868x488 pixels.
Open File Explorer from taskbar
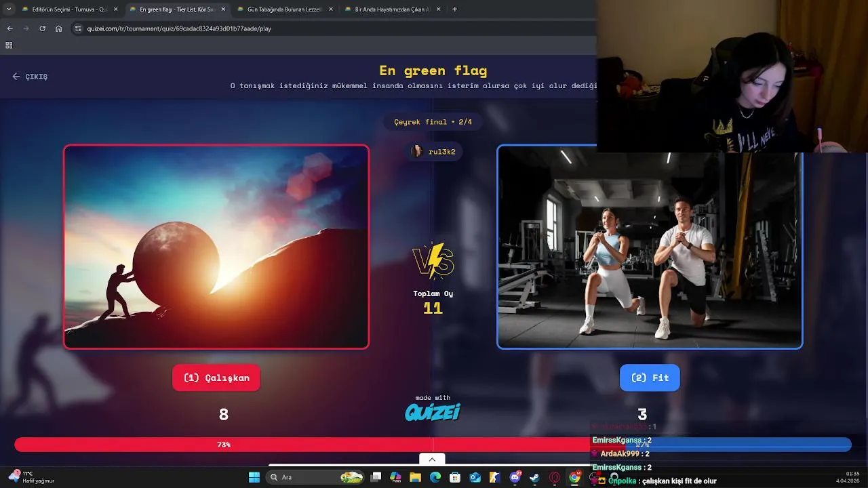(x=415, y=477)
